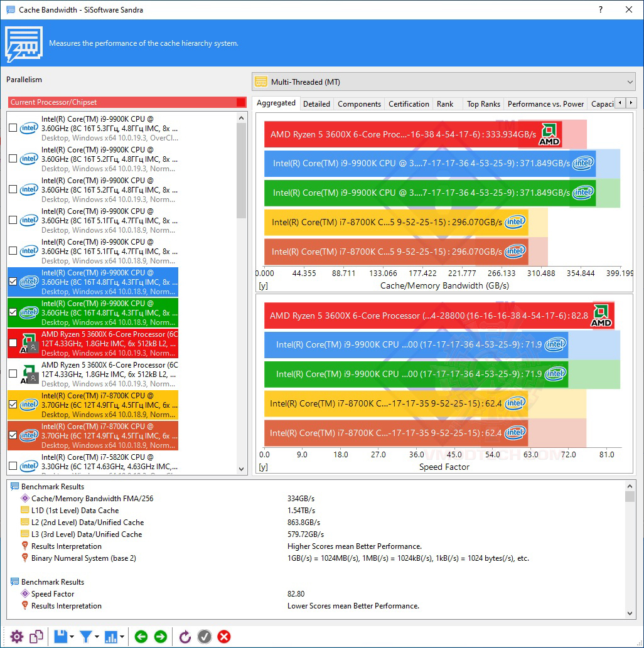This screenshot has width=644, height=648.
Task: Click Intel logo on green 371.849GB/s bar
Action: coord(583,192)
